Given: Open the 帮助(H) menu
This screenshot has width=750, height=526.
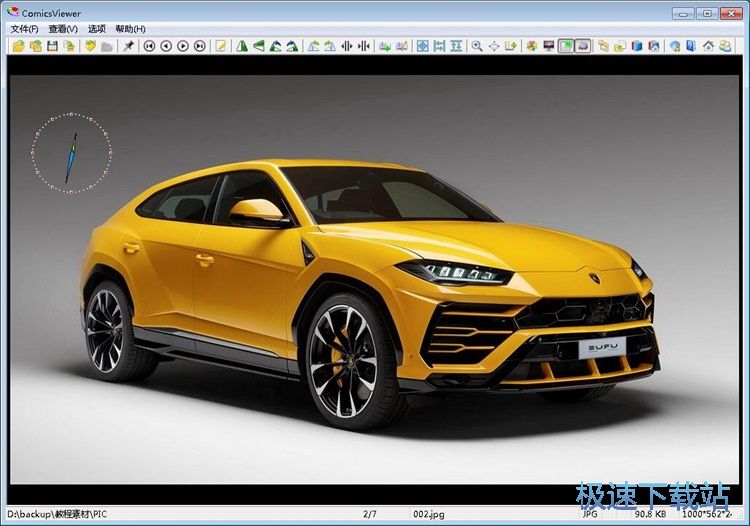Looking at the screenshot, I should click(x=131, y=29).
